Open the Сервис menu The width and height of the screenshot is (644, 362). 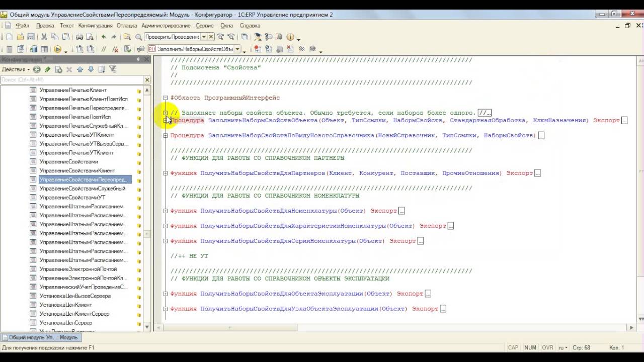coord(205,26)
